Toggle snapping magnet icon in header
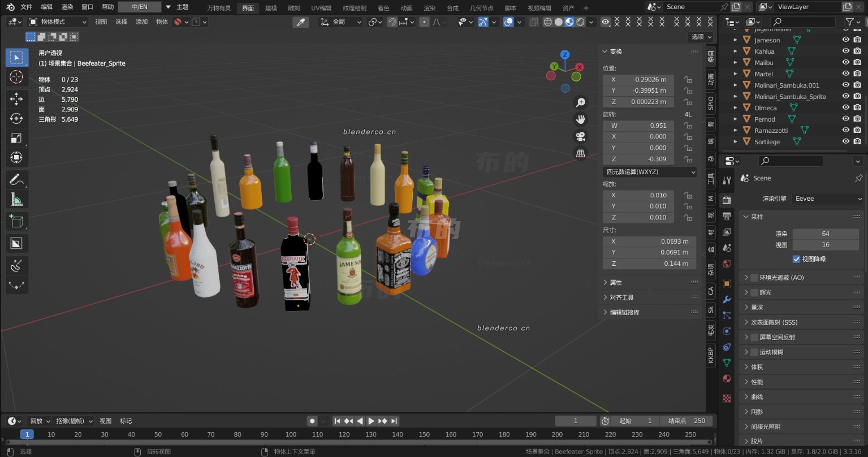The width and height of the screenshot is (868, 457). (x=392, y=22)
